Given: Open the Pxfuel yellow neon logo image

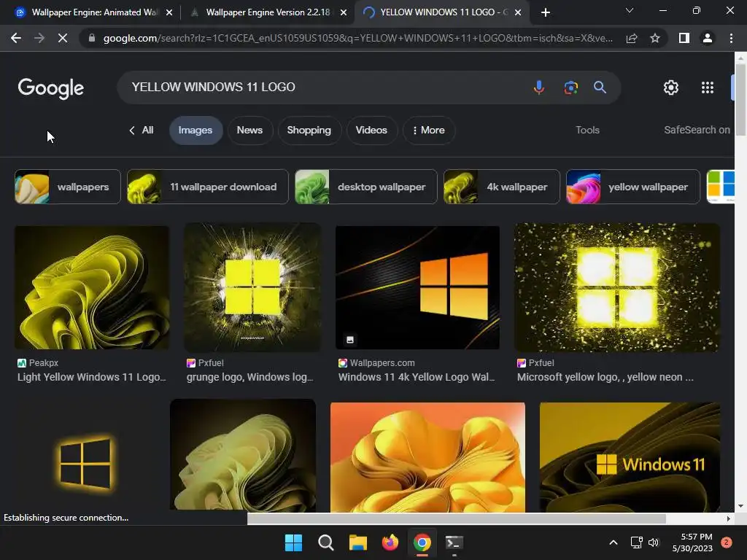Looking at the screenshot, I should point(617,287).
